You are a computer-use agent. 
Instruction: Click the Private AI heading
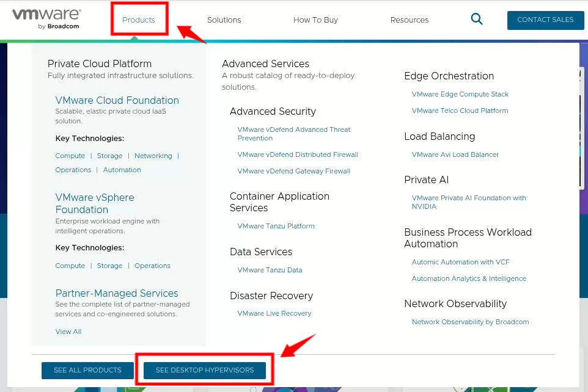point(427,180)
